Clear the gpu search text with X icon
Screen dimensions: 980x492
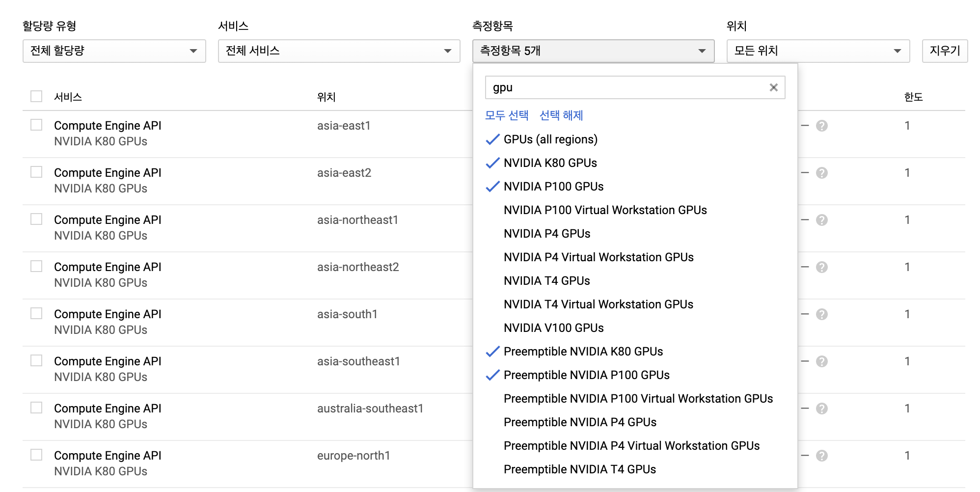773,87
